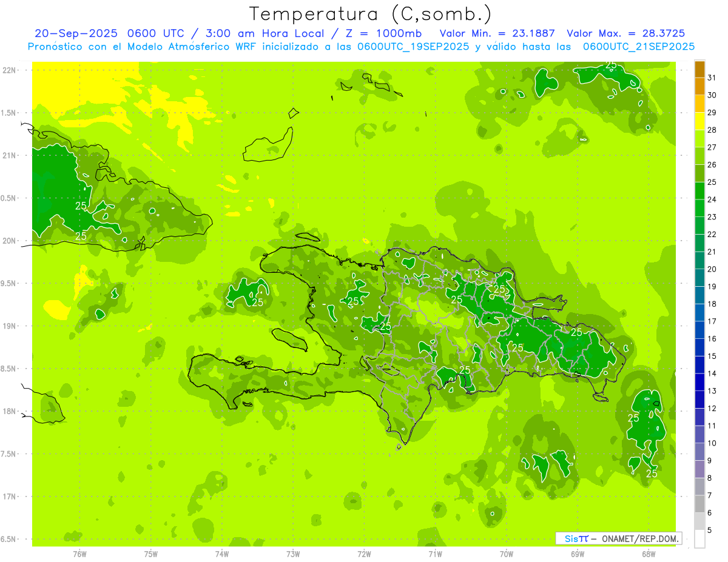Select the gray swatch between 6 and 7

click(x=699, y=504)
